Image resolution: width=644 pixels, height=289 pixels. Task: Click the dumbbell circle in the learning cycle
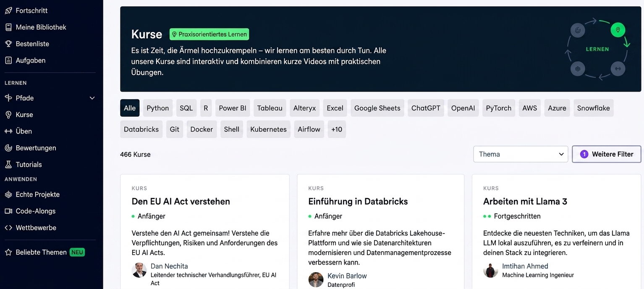point(618,68)
